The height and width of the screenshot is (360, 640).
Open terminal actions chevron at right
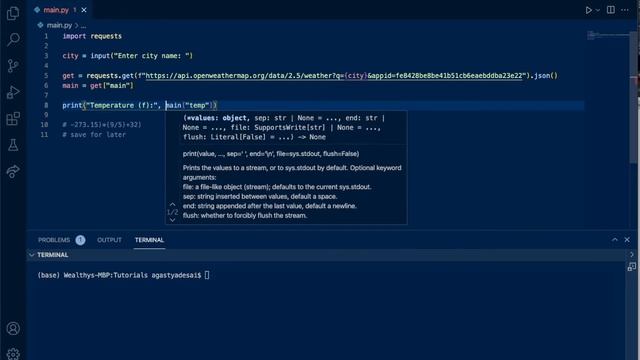631,254
